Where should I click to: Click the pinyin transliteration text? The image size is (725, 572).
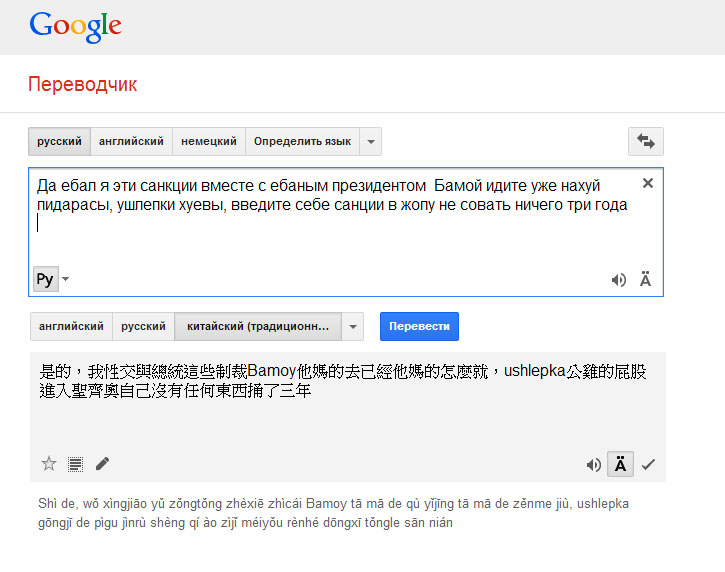click(x=333, y=513)
